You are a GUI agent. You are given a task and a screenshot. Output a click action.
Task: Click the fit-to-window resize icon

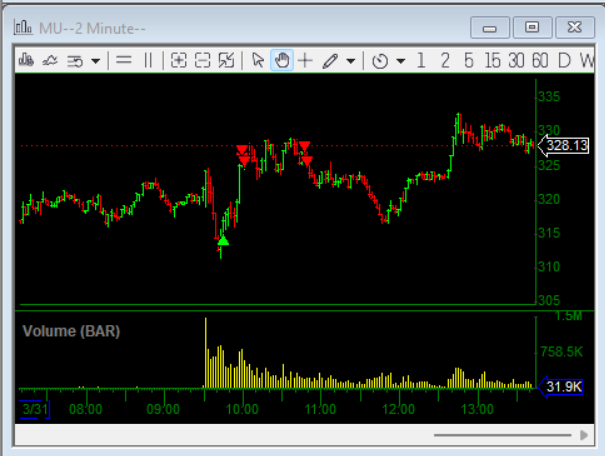pos(226,61)
